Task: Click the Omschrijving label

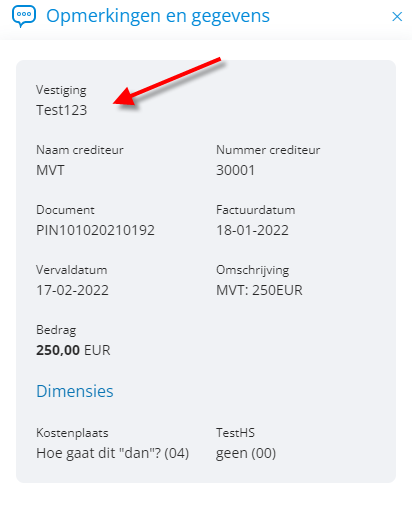Action: coord(253,270)
